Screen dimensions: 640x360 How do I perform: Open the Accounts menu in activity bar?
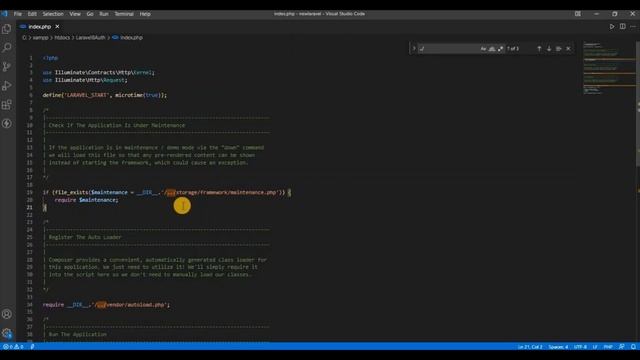[x=7, y=314]
